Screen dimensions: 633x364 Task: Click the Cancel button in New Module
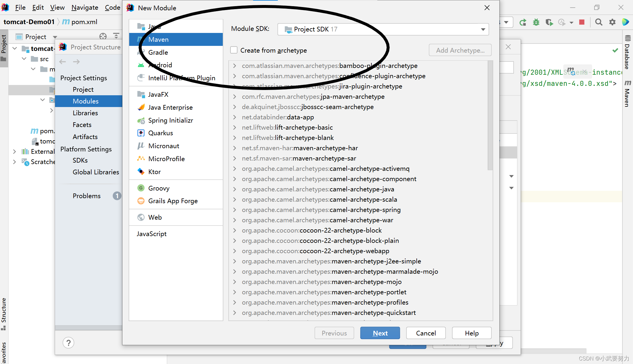tap(426, 333)
